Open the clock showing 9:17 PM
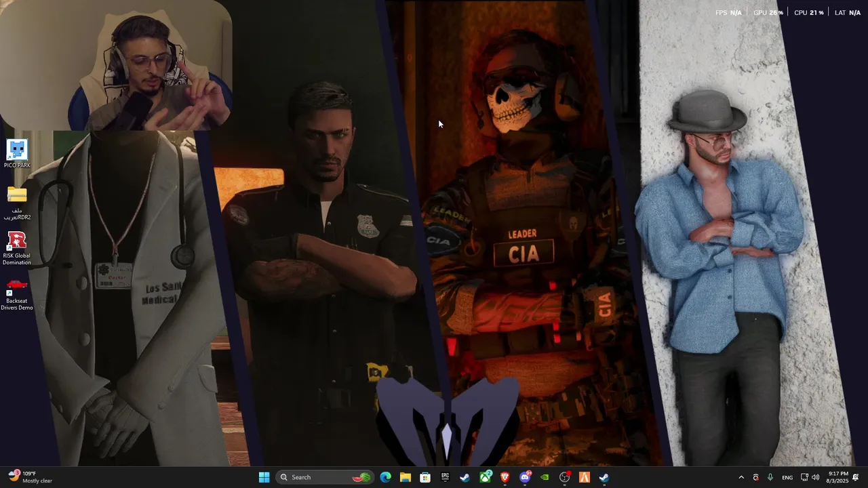The image size is (868, 488). 838,477
